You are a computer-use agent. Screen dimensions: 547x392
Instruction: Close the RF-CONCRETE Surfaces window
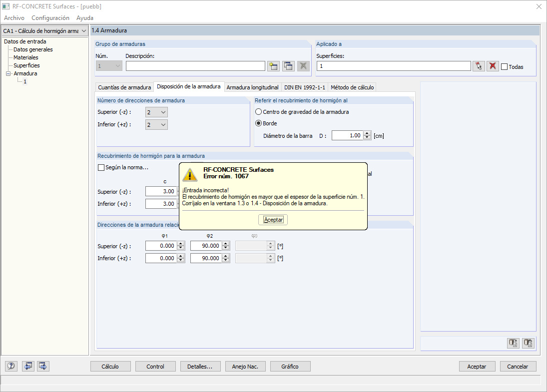tap(539, 6)
